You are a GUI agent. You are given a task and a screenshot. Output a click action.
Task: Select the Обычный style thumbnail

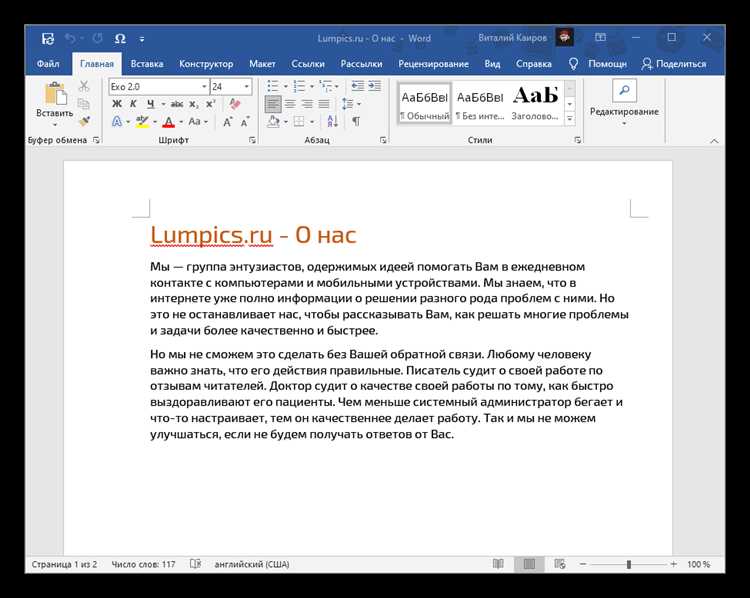[425, 103]
